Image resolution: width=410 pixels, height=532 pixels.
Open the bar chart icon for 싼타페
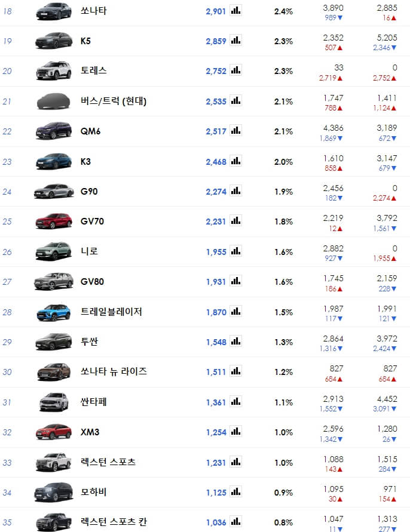[235, 402]
